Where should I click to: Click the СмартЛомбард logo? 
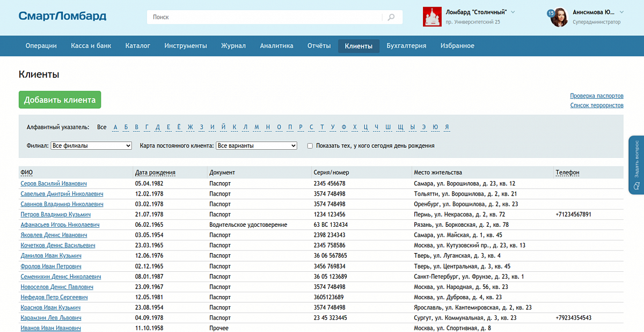pyautogui.click(x=62, y=16)
